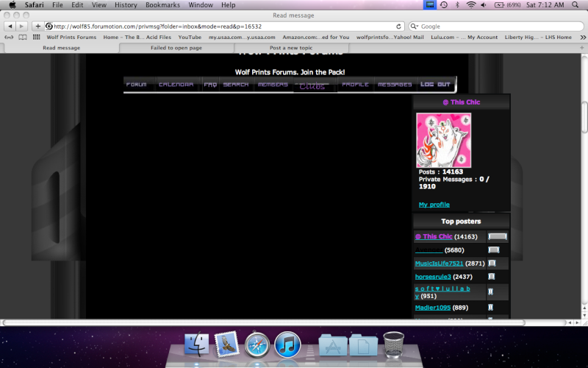Open the YouTube bookmark

(190, 38)
